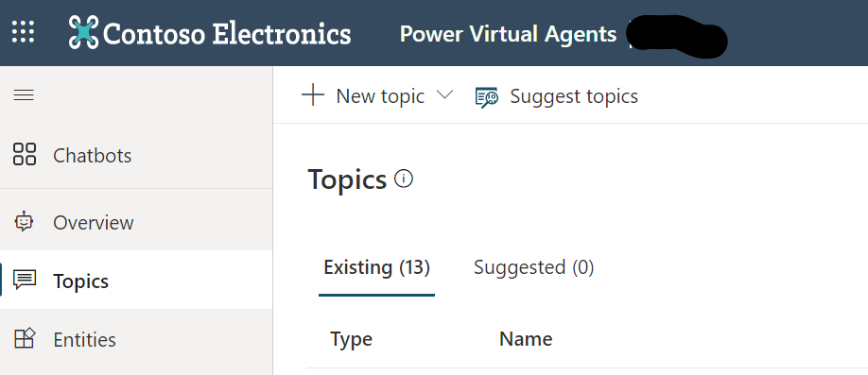Image resolution: width=868 pixels, height=375 pixels.
Task: Click the Topics chat bubble icon
Action: tap(25, 281)
